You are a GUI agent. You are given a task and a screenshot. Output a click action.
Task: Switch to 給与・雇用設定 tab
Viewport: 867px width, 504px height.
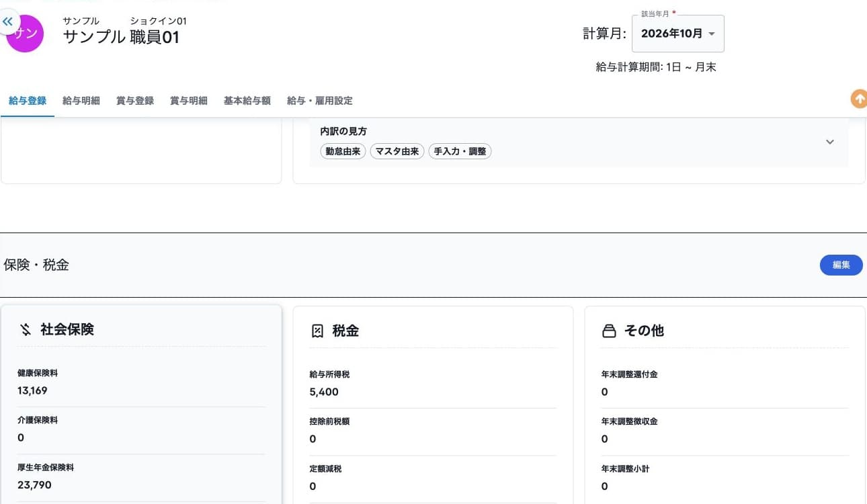[x=320, y=101]
